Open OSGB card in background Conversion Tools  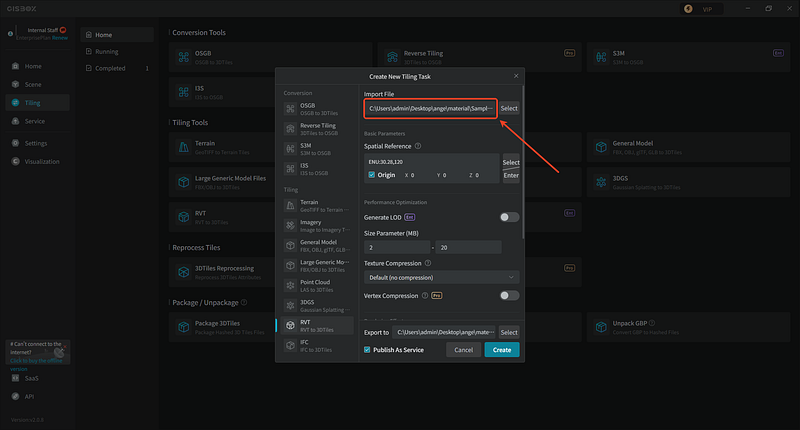[x=270, y=57]
